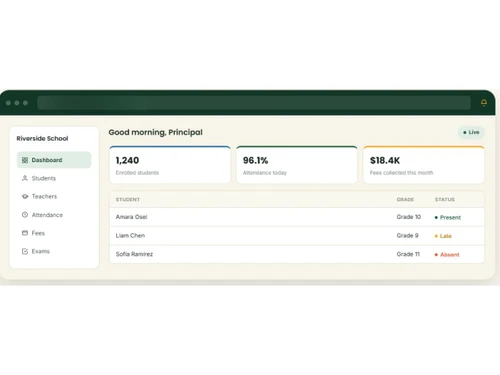
Task: Click the STATUS column header
Action: tap(445, 199)
